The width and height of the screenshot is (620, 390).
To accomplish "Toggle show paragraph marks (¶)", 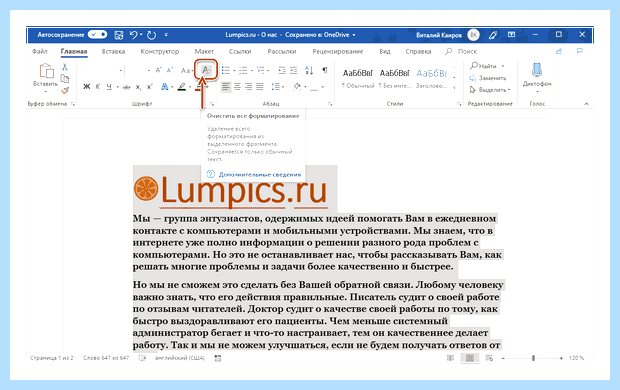I will tap(325, 70).
